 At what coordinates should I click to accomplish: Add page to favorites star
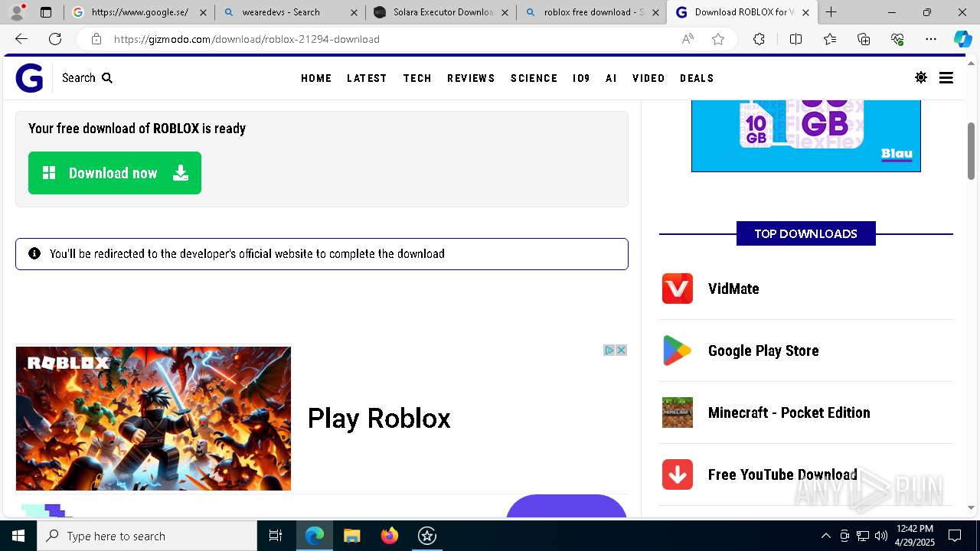(x=718, y=39)
